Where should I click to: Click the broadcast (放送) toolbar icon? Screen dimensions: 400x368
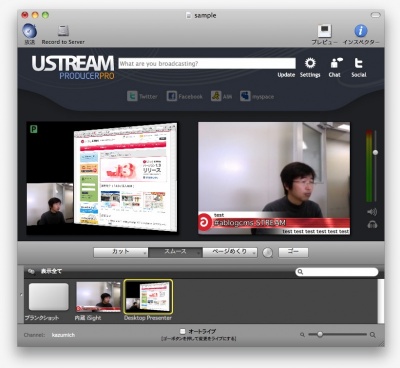tap(30, 31)
